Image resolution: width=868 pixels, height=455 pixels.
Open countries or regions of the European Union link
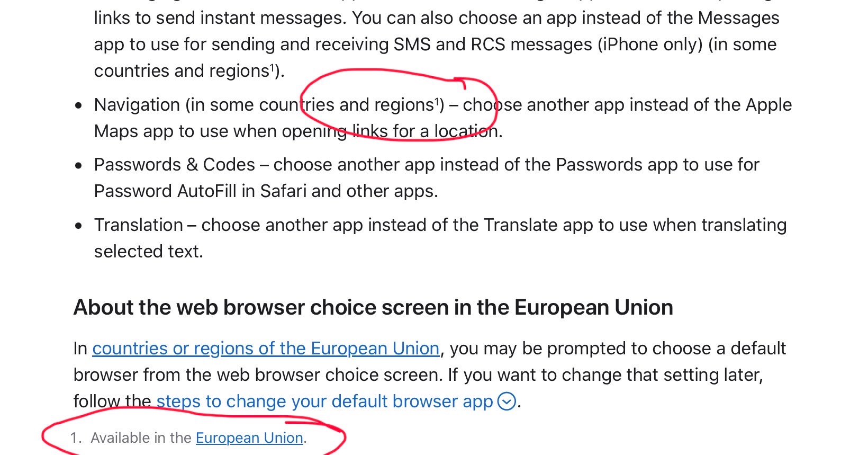click(266, 349)
